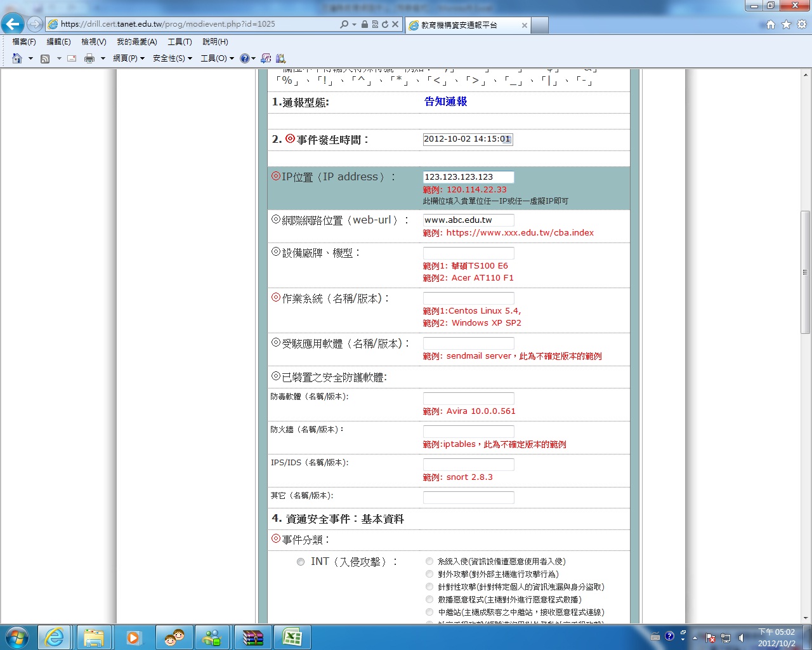This screenshot has width=812, height=650.
Task: Open the 我的最愛(A) menu
Action: (x=136, y=41)
